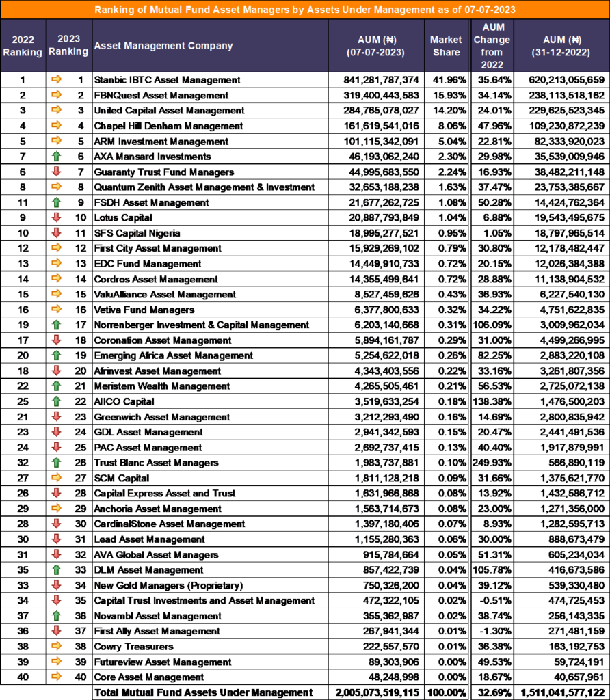Click upper arrow of the adjacent green pair

tap(57, 386)
